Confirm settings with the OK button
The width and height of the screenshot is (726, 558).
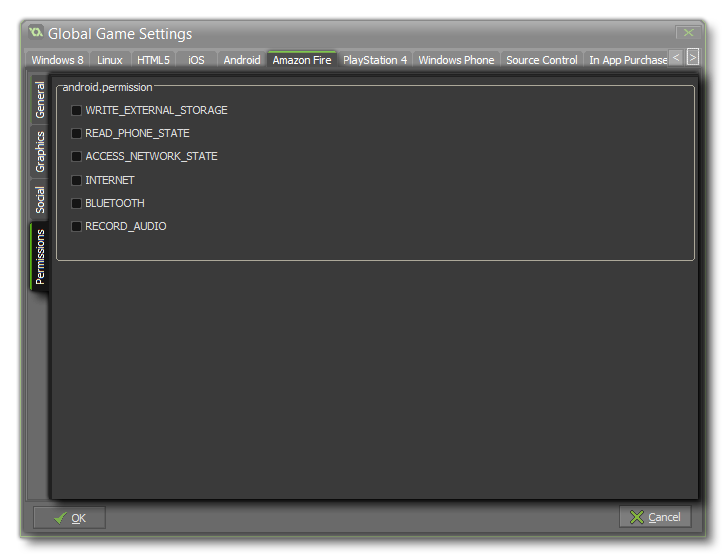tap(69, 518)
